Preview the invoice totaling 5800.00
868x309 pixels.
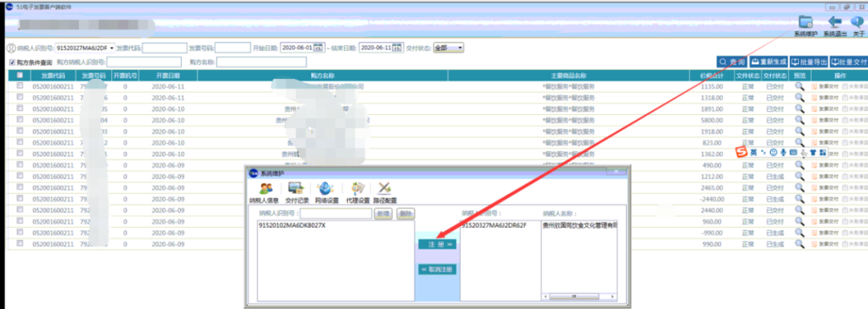pyautogui.click(x=800, y=120)
